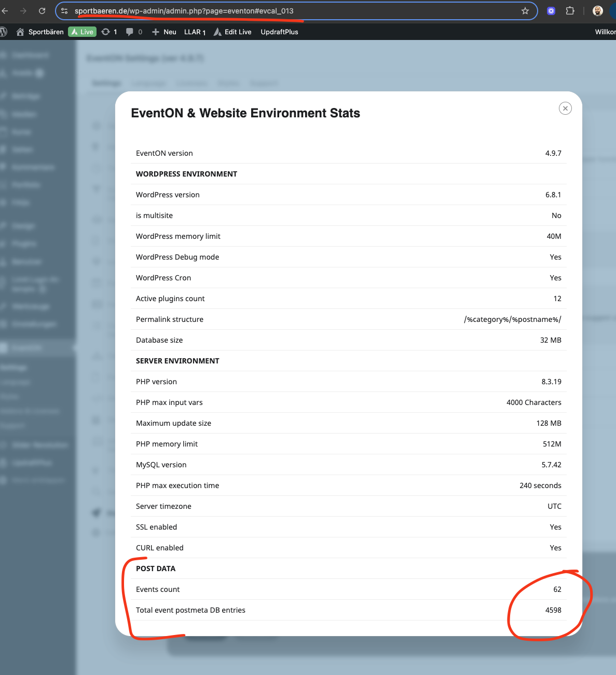Screen dimensions: 616x675
Task: Open comments bubble icon in admin bar
Action: click(134, 32)
